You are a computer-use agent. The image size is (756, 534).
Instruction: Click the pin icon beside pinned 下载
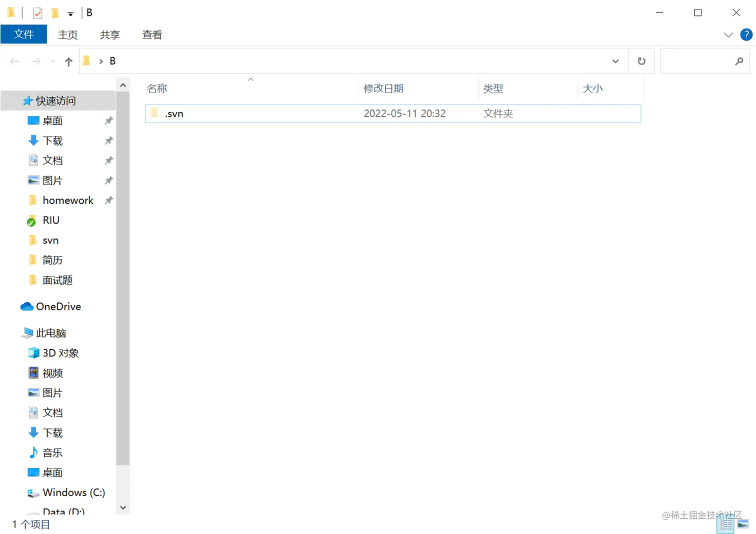[x=108, y=140]
